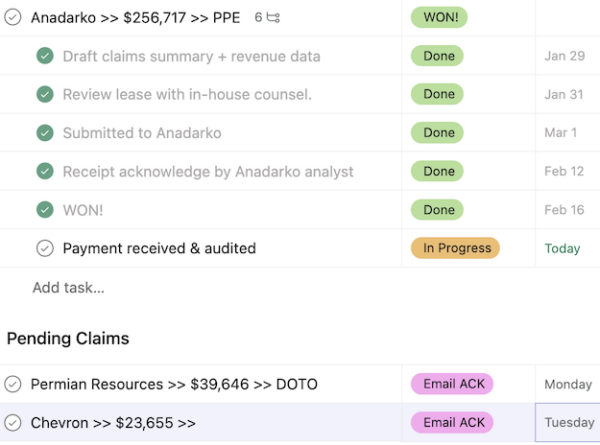The width and height of the screenshot is (600, 445).
Task: Mark Permian Resources claim as complete
Action: (x=13, y=384)
